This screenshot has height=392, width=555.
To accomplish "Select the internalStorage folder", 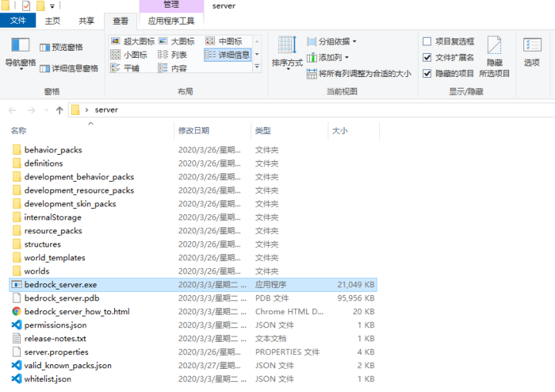I will pyautogui.click(x=193, y=217).
